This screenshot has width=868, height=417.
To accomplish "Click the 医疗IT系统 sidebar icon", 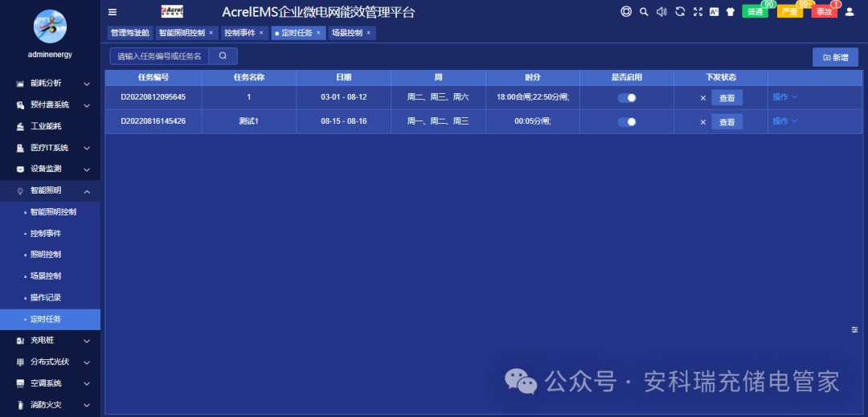I will tap(20, 148).
